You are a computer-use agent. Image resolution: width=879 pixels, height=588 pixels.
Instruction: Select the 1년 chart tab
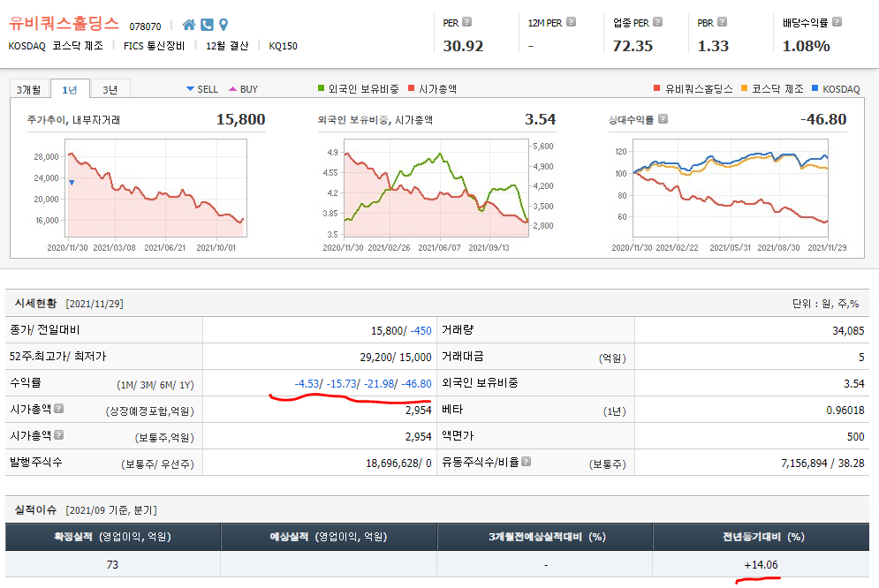tap(70, 89)
